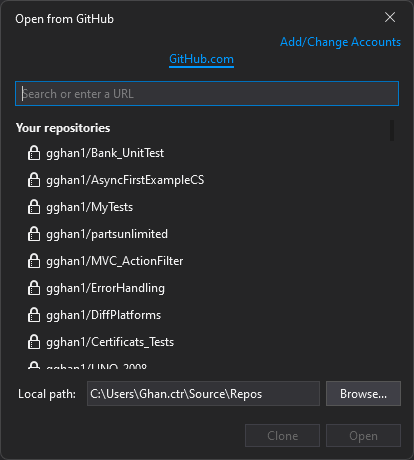Click the lock icon beside gghan1/Bank_UnitTest
This screenshot has height=460, width=414.
[34, 153]
